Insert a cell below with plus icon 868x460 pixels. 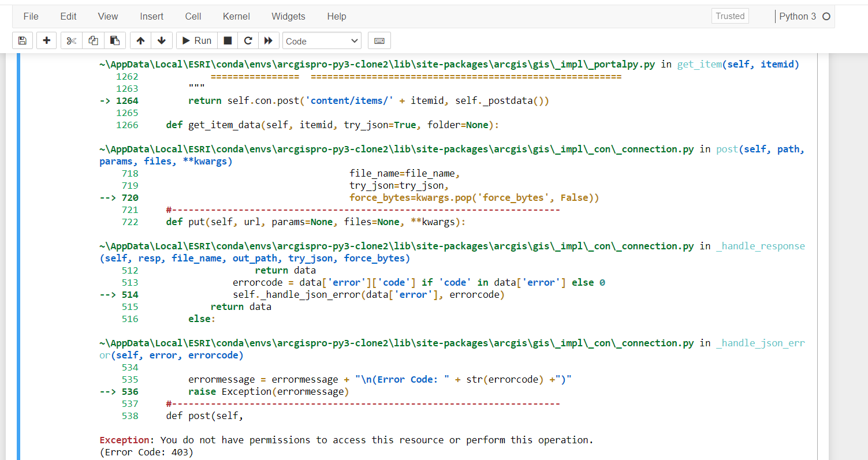(47, 41)
